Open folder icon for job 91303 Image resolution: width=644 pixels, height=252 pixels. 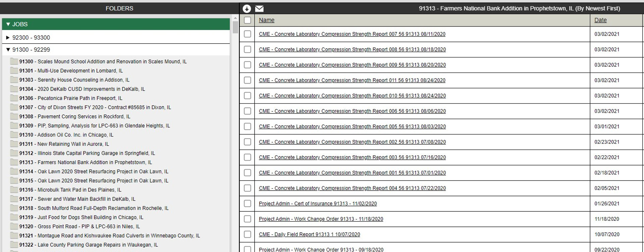tap(14, 80)
